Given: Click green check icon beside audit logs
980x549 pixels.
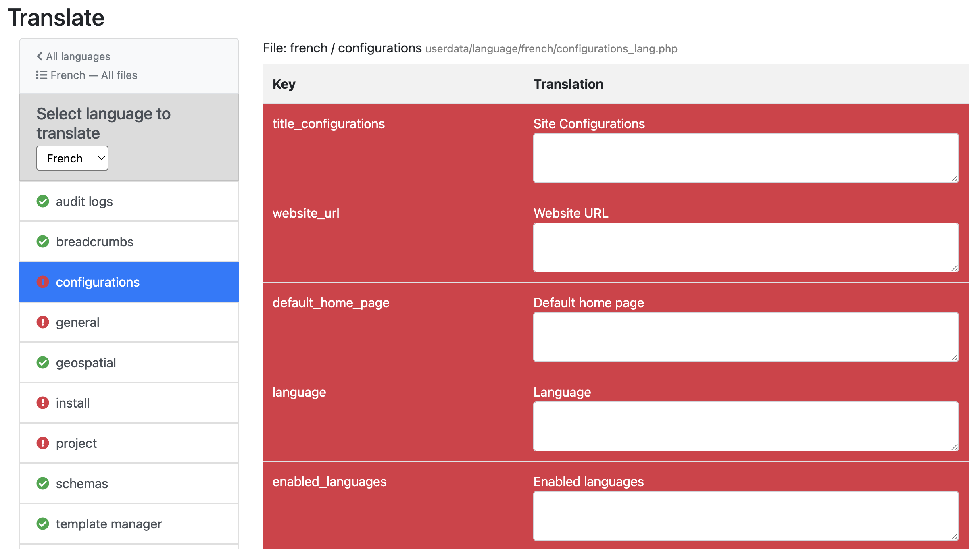Looking at the screenshot, I should [x=43, y=201].
